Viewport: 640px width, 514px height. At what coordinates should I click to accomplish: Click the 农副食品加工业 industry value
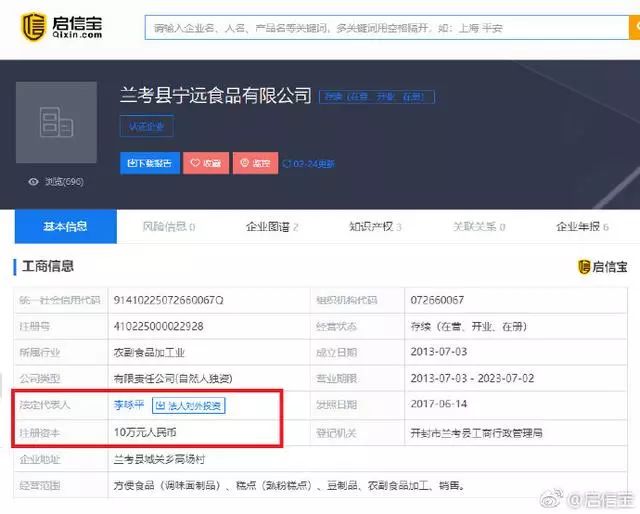pyautogui.click(x=149, y=353)
